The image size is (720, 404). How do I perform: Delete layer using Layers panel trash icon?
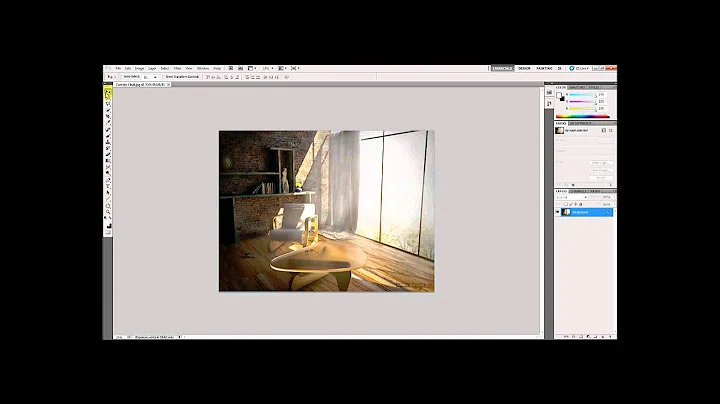[x=610, y=337]
